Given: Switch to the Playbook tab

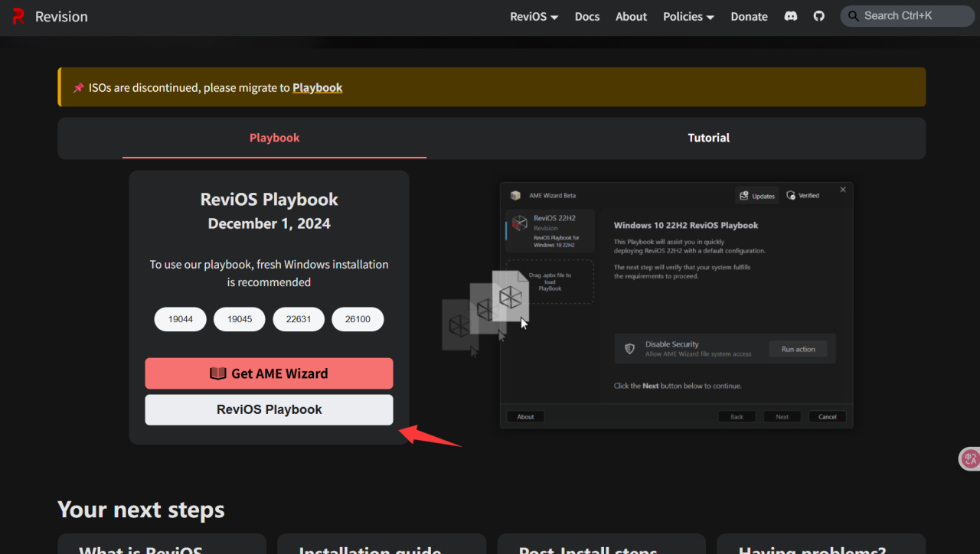Looking at the screenshot, I should click(x=274, y=138).
